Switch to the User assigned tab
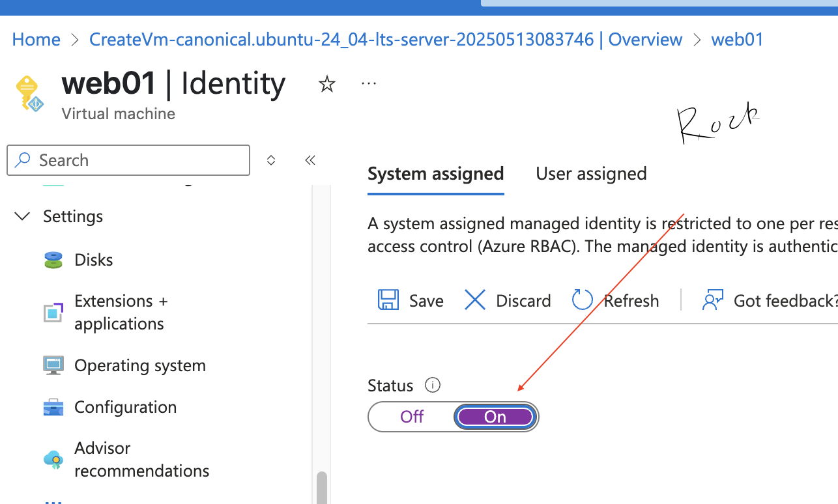Viewport: 838px width, 504px height. [x=591, y=174]
